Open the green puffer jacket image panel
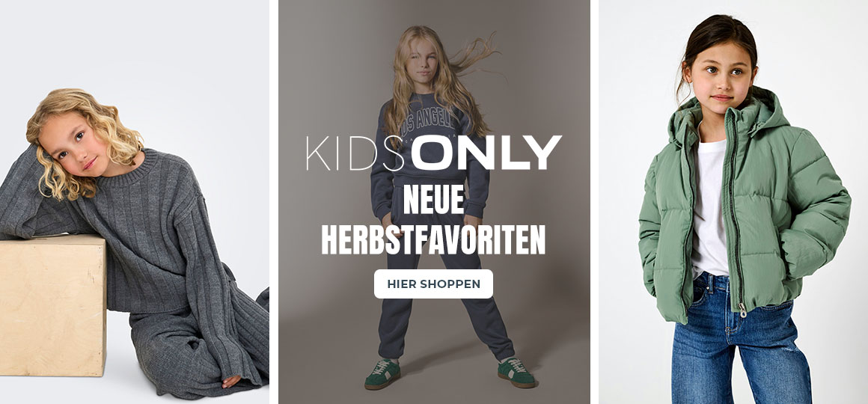This screenshot has height=404, width=868. [733, 202]
